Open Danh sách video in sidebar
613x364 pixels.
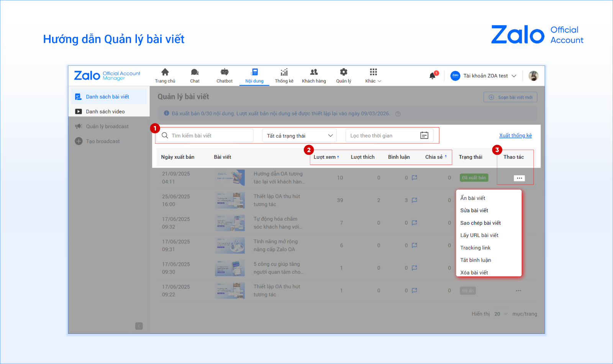[x=105, y=112]
